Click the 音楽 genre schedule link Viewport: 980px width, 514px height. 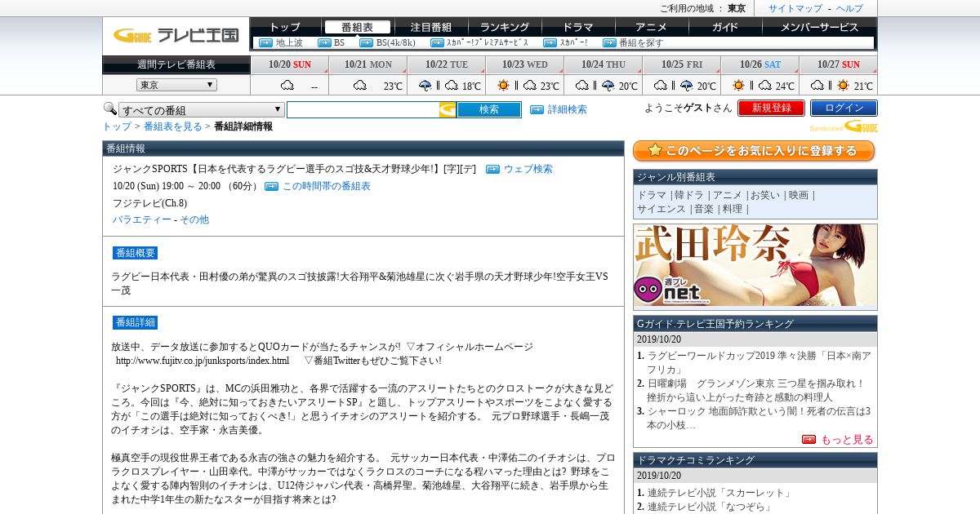pos(704,209)
